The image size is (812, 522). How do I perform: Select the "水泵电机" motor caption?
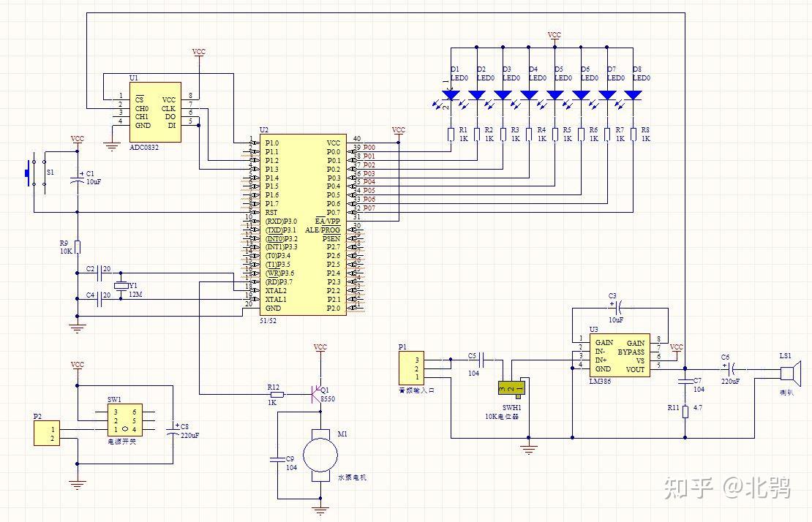352,477
